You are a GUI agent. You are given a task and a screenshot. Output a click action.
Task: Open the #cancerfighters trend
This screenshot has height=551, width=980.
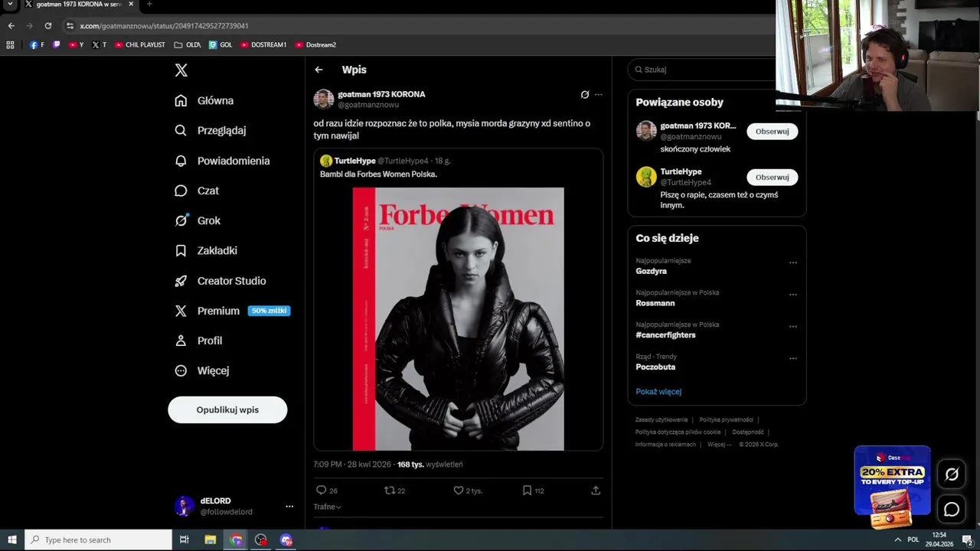[665, 335]
